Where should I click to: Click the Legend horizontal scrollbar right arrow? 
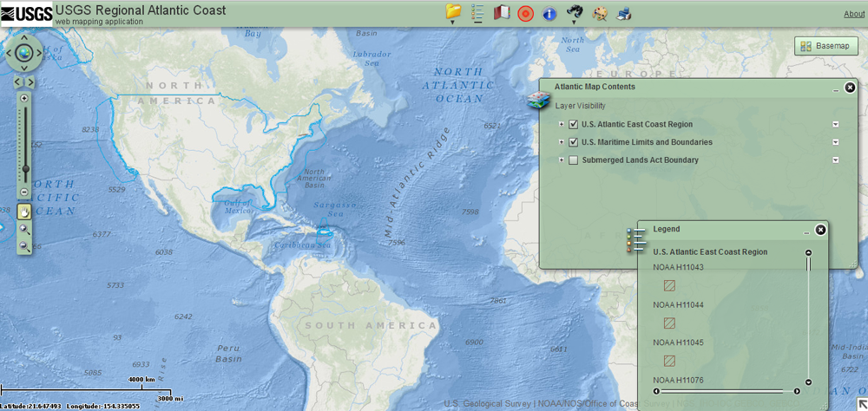click(x=797, y=391)
